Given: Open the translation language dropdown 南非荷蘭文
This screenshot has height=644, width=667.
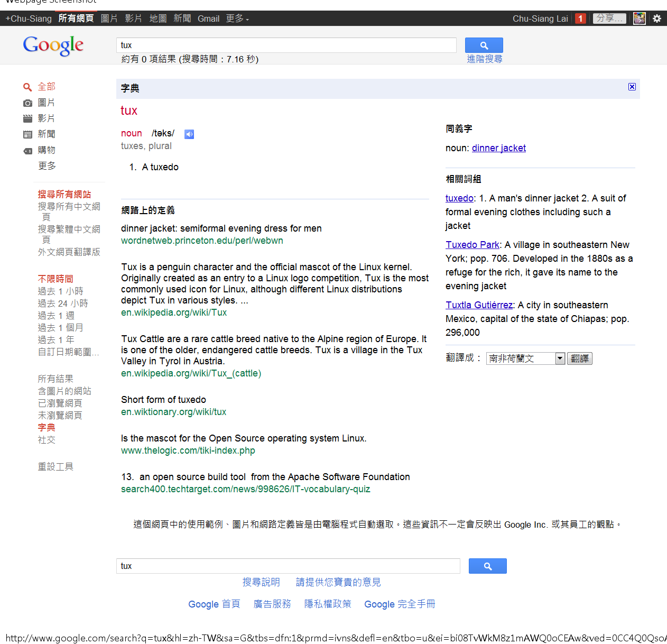Looking at the screenshot, I should (526, 358).
